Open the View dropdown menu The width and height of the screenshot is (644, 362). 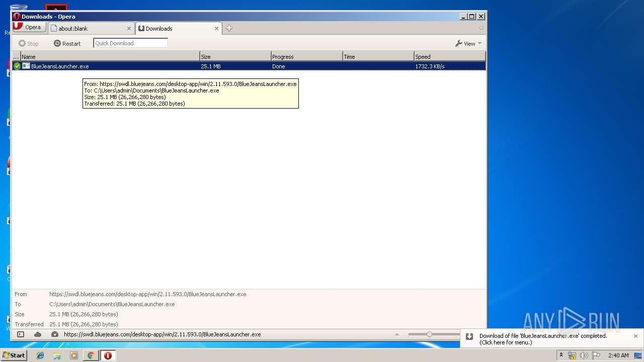(468, 43)
